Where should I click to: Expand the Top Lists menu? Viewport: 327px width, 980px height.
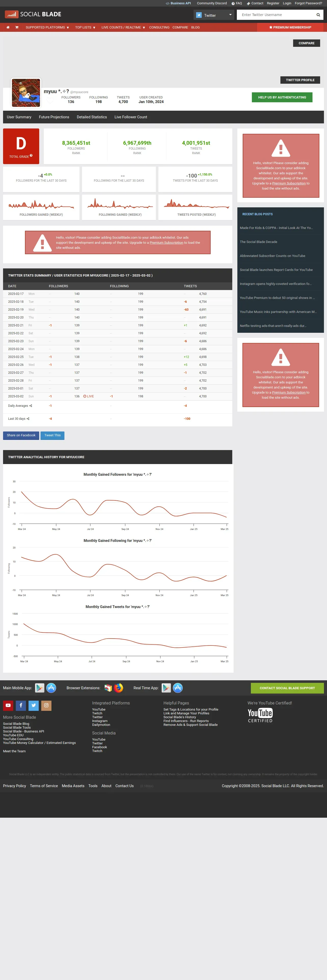(85, 27)
